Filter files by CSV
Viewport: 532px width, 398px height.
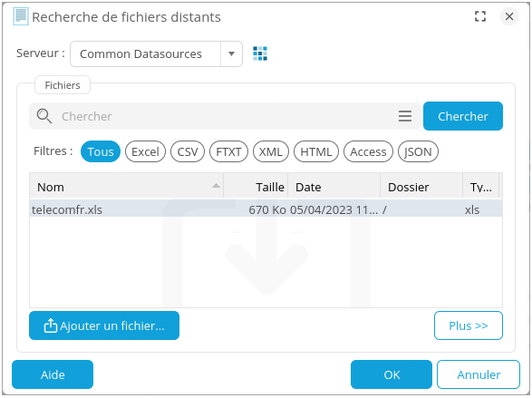tap(188, 151)
